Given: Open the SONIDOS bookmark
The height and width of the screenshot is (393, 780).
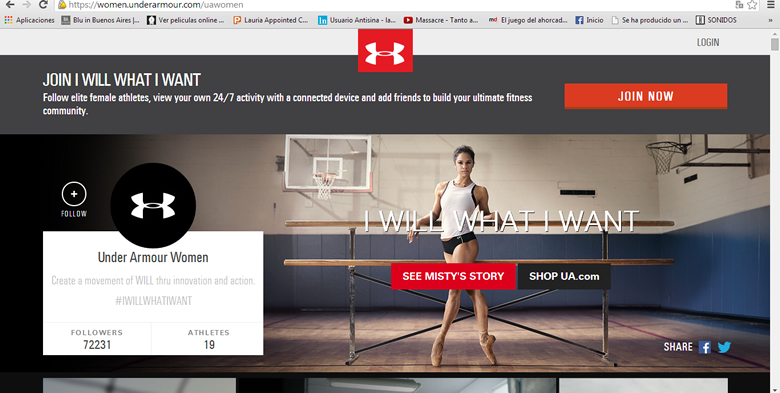Looking at the screenshot, I should click(x=716, y=20).
